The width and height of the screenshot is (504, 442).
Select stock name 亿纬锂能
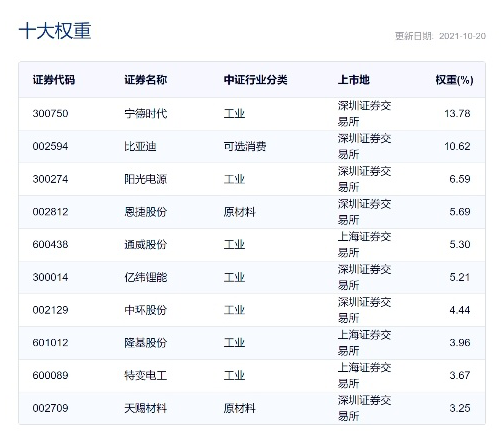[x=146, y=277]
